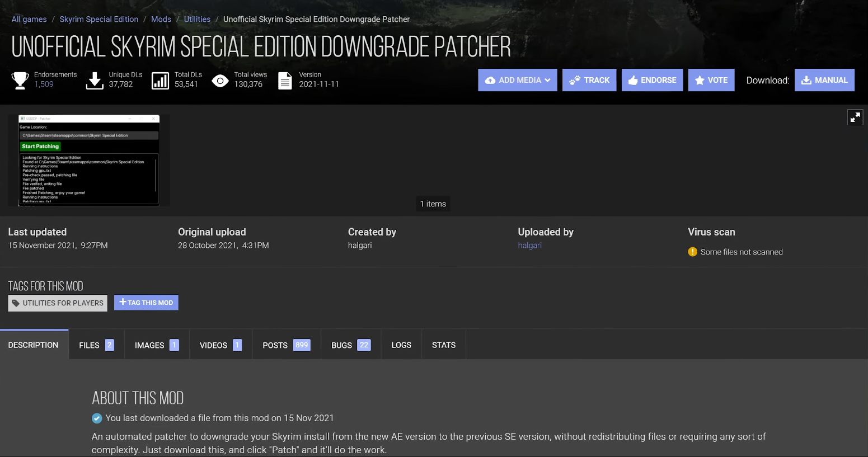
Task: Open the Videos tab
Action: [x=220, y=345]
